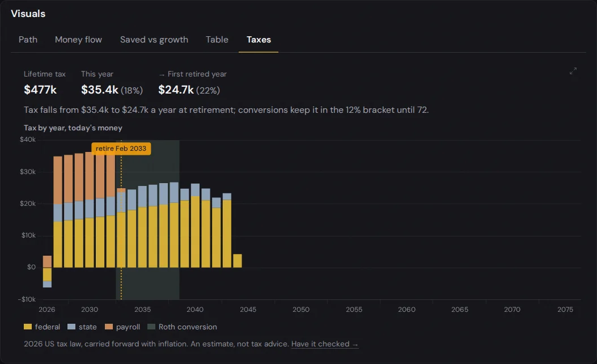The height and width of the screenshot is (364, 597).
Task: Click the $40k y-axis label
Action: [28, 139]
